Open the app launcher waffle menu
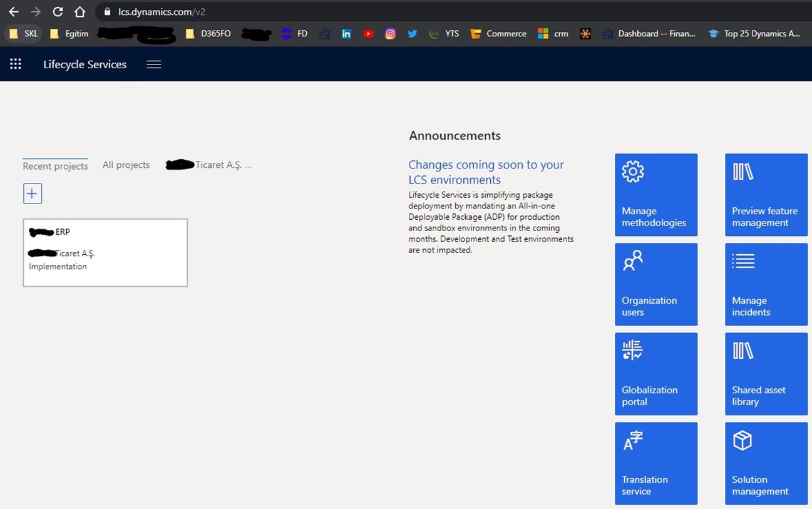The image size is (812, 509). click(x=16, y=64)
